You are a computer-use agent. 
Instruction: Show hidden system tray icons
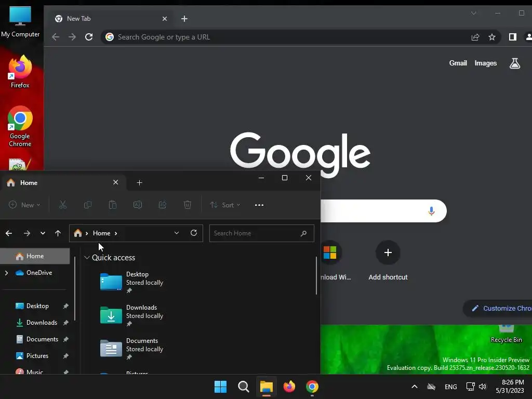(414, 387)
